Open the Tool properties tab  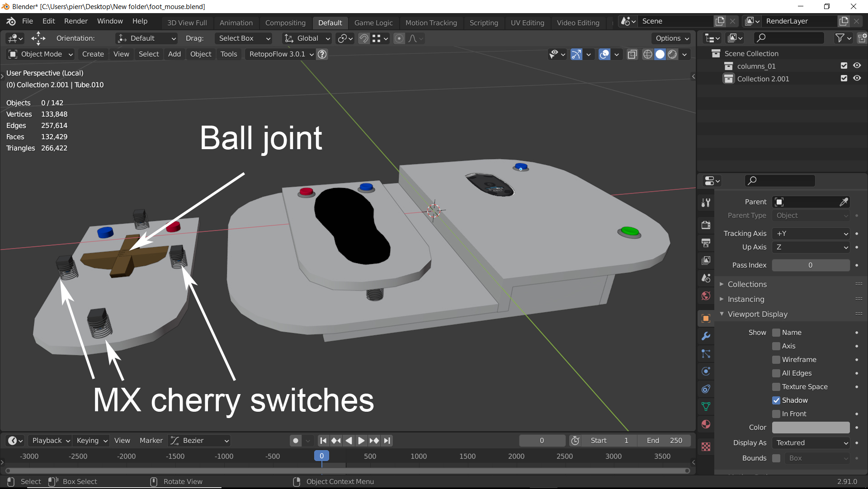(706, 202)
